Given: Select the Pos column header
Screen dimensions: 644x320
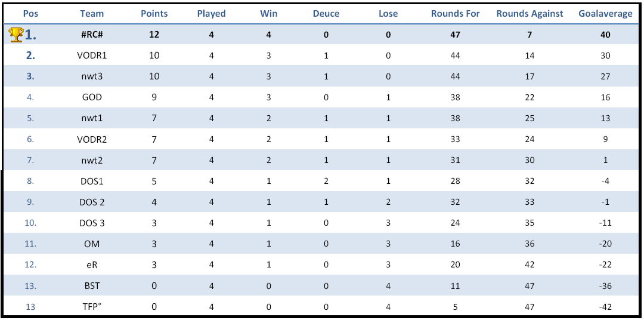Looking at the screenshot, I should (30, 14).
